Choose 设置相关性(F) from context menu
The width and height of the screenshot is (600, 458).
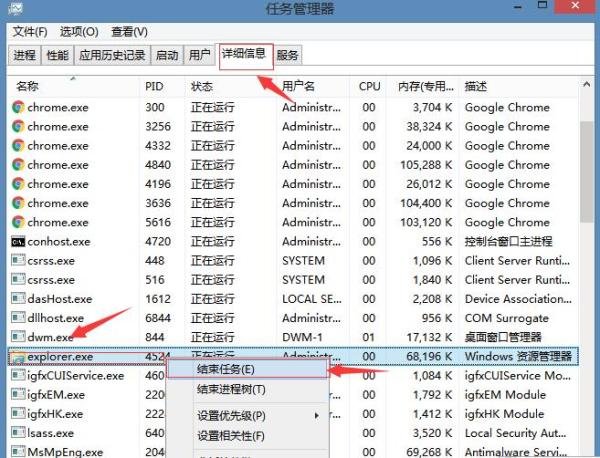coord(248,435)
